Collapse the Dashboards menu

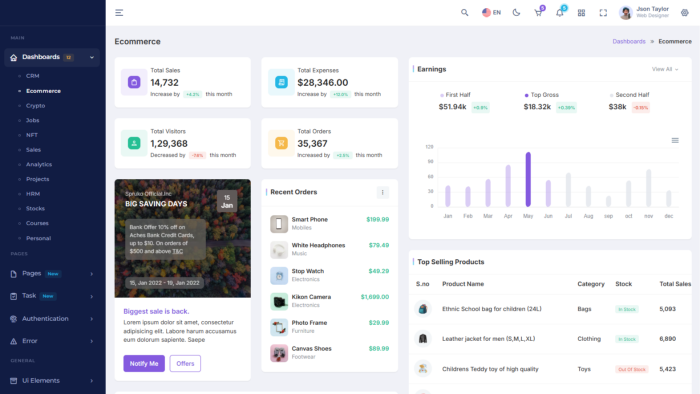point(52,57)
